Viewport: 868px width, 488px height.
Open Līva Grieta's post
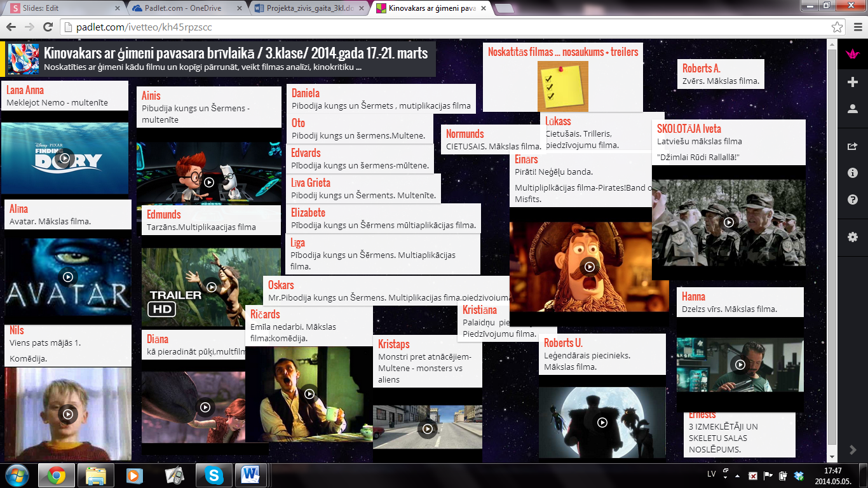(362, 189)
